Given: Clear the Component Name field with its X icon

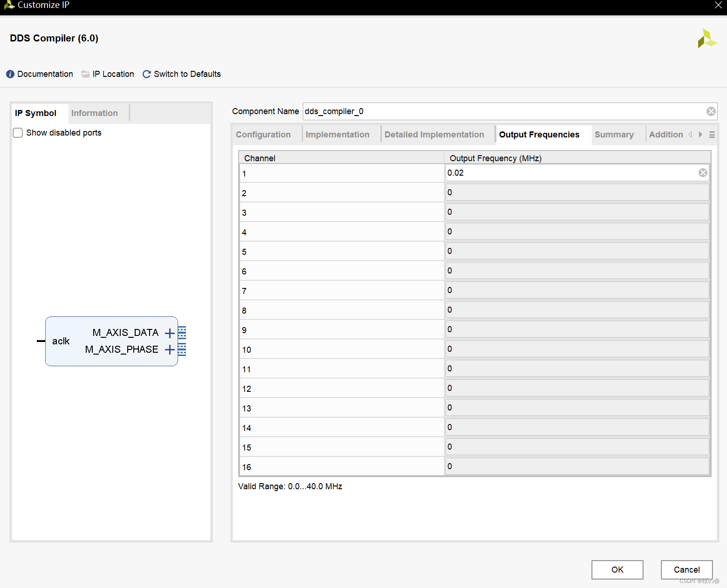Looking at the screenshot, I should tap(711, 111).
